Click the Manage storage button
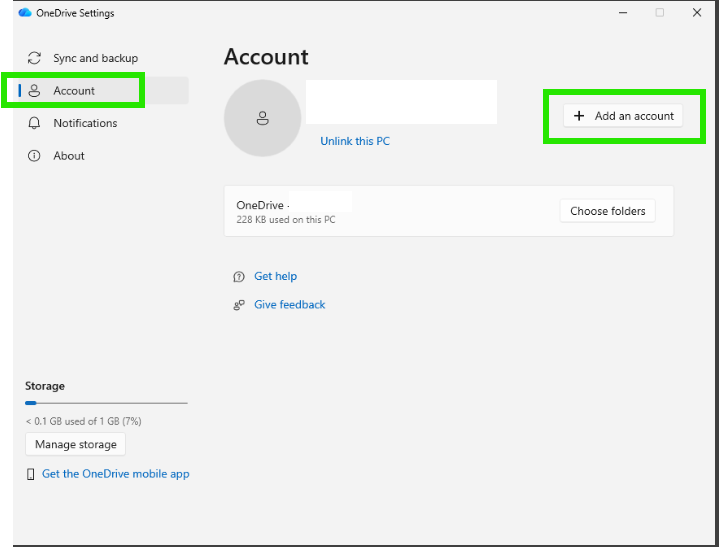The height and width of the screenshot is (547, 719). tap(76, 444)
